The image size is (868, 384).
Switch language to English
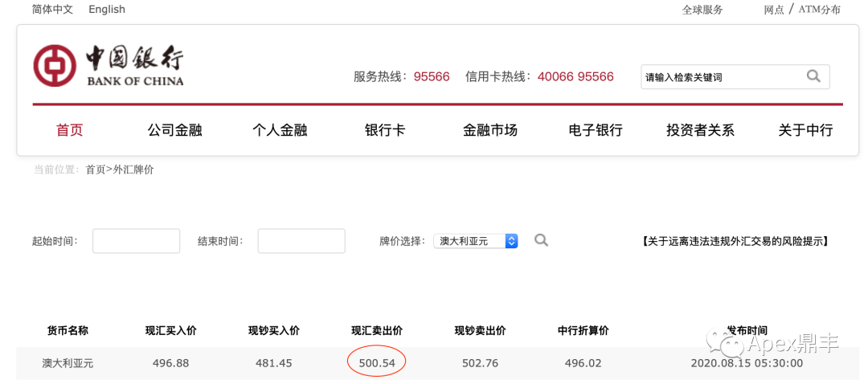click(x=107, y=10)
